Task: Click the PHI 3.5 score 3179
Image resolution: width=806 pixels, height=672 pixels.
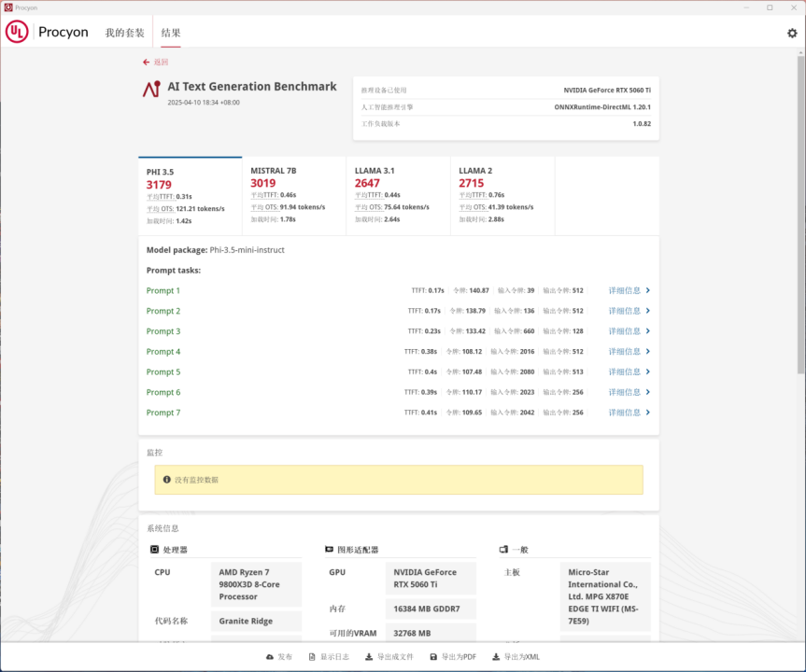Action: pyautogui.click(x=159, y=185)
